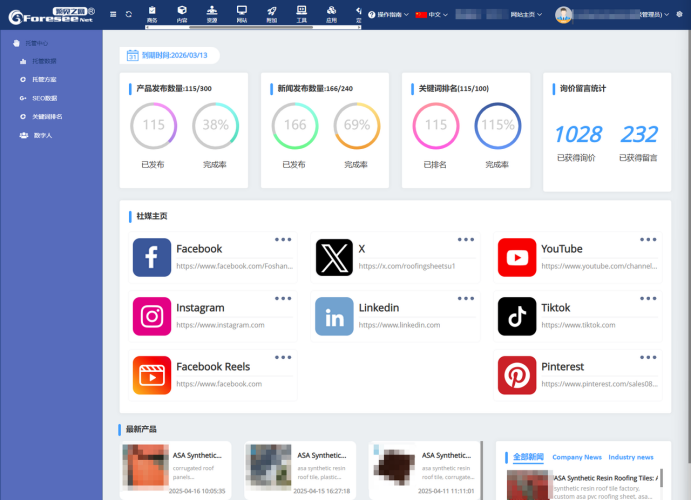Screen dimensions: 692x500
Task: Open the Tiktok logo icon
Action: [x=517, y=316]
